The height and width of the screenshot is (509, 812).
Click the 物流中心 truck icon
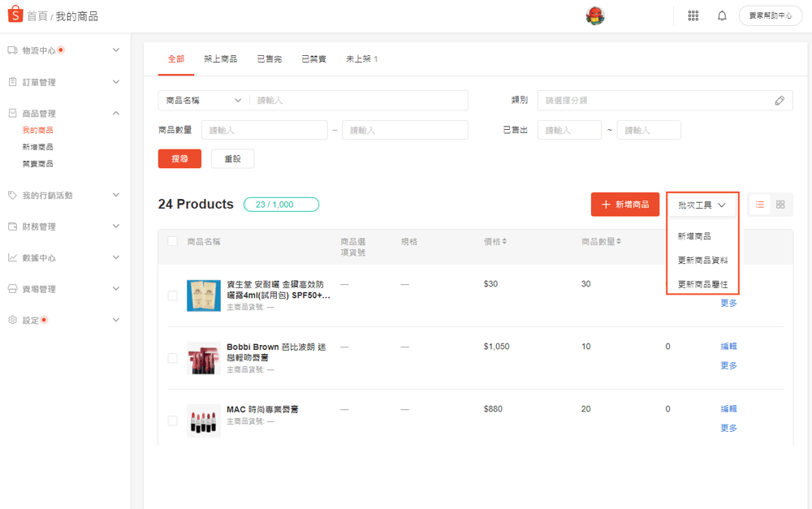pos(12,50)
